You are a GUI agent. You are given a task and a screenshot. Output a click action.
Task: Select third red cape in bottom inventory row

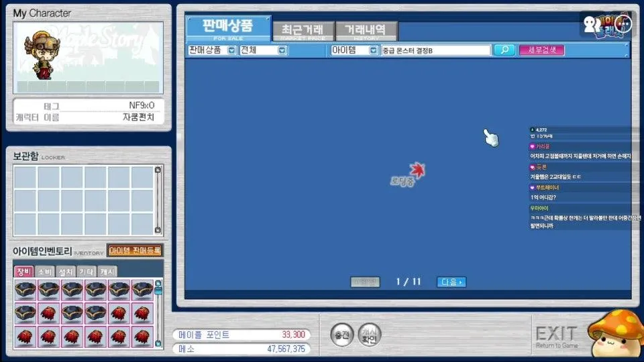[x=72, y=337]
